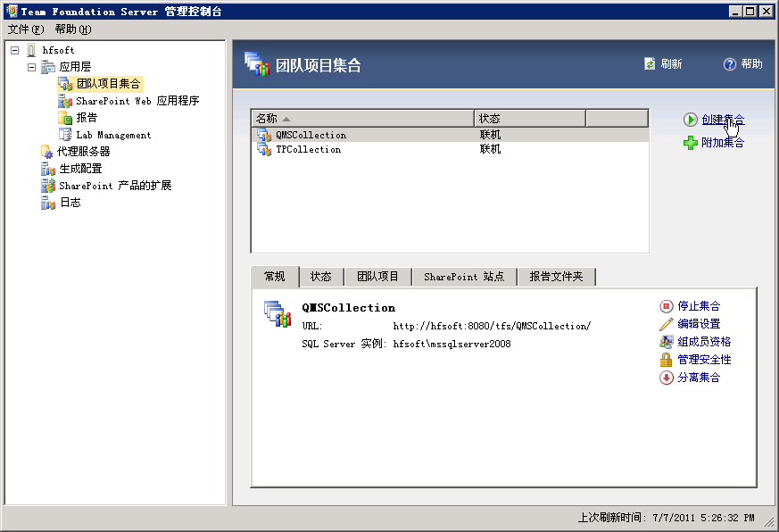Click the hfsoft\mssqlserver2008 SQL instance value

[452, 344]
